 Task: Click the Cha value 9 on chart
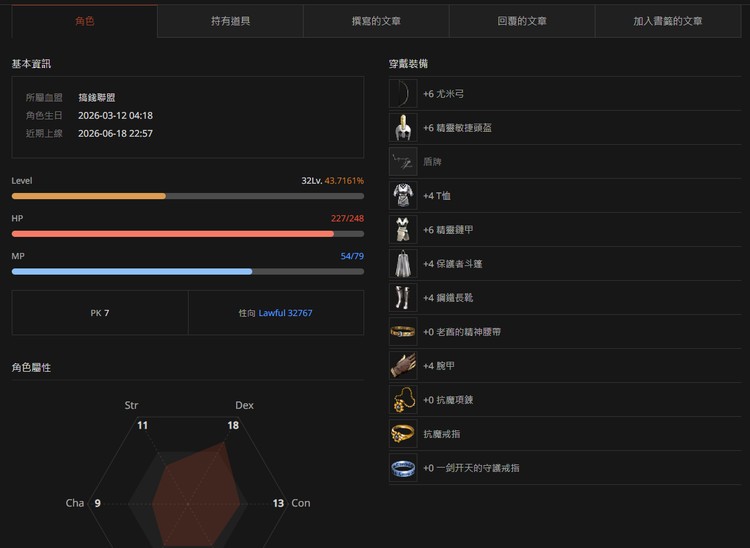98,503
